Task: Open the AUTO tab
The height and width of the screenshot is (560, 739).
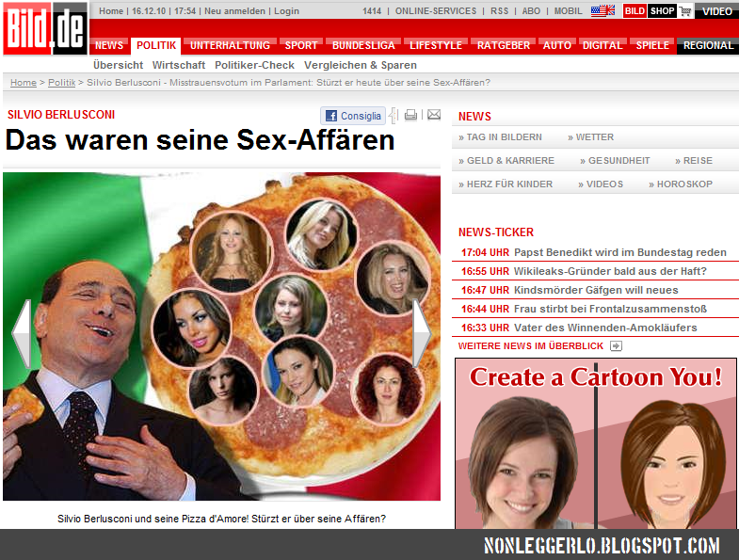Action: click(556, 46)
